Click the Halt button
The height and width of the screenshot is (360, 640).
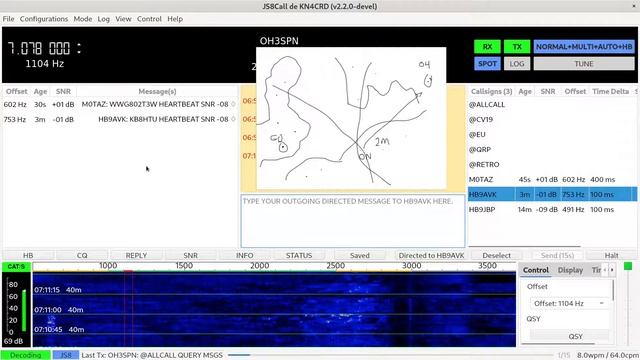tap(611, 255)
